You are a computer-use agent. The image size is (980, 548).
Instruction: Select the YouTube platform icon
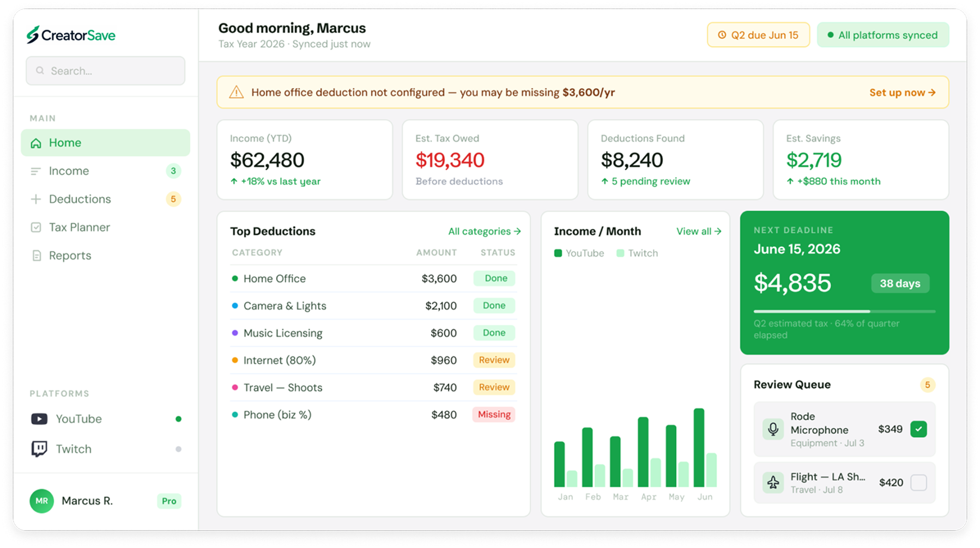[x=39, y=418]
